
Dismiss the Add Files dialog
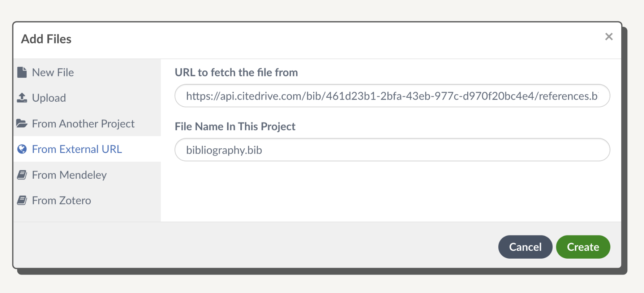tap(609, 36)
